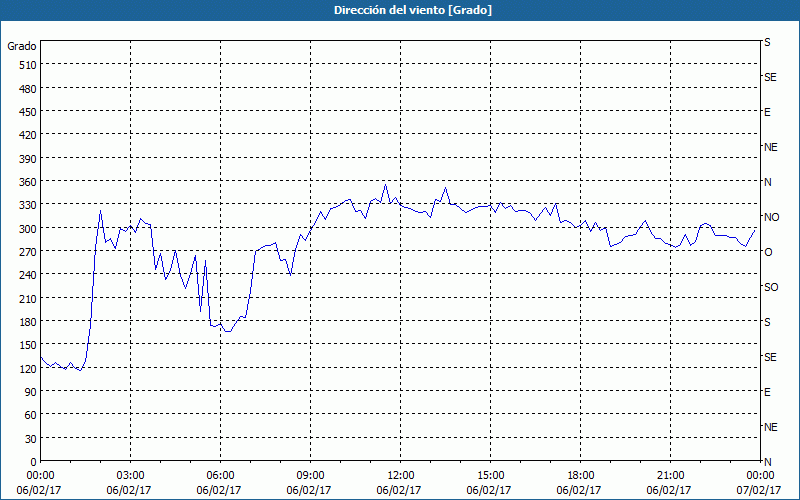Image resolution: width=800 pixels, height=500 pixels.
Task: Select the 480 degree axis label
Action: click(x=28, y=89)
